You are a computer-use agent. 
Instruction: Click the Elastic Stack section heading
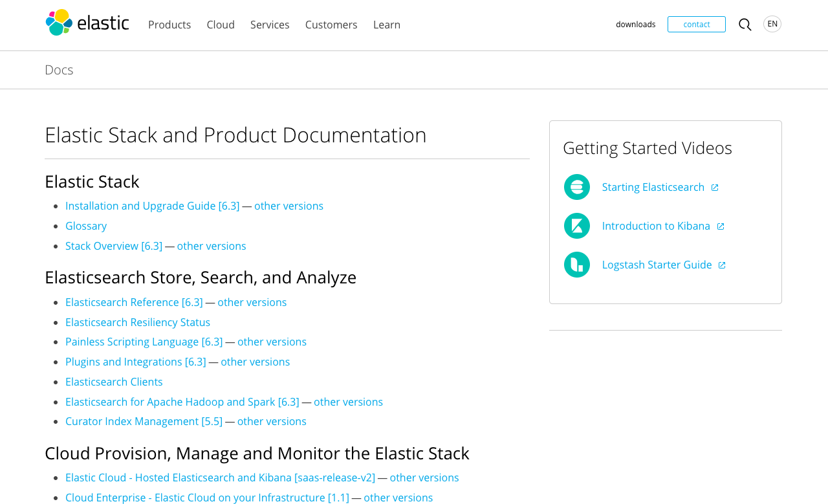tap(92, 181)
